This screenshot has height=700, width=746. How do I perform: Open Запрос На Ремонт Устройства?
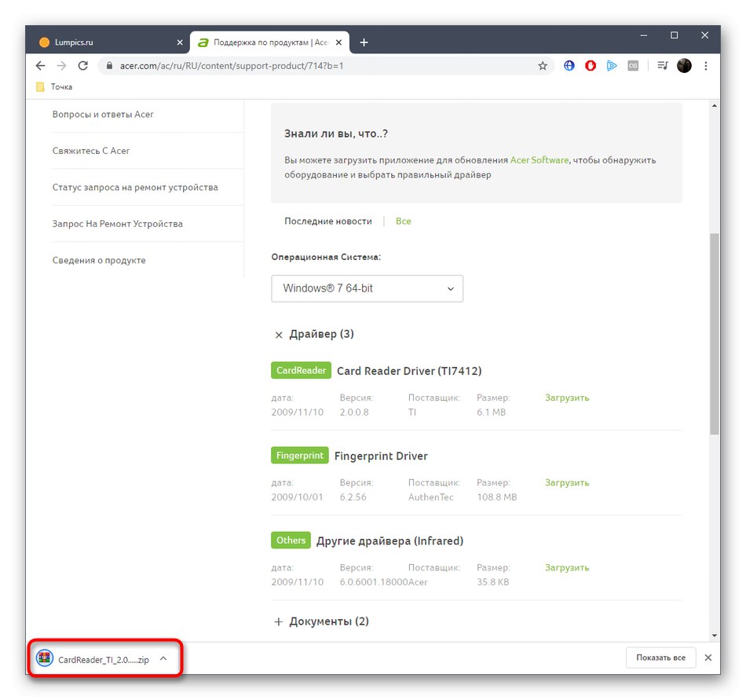tap(118, 224)
